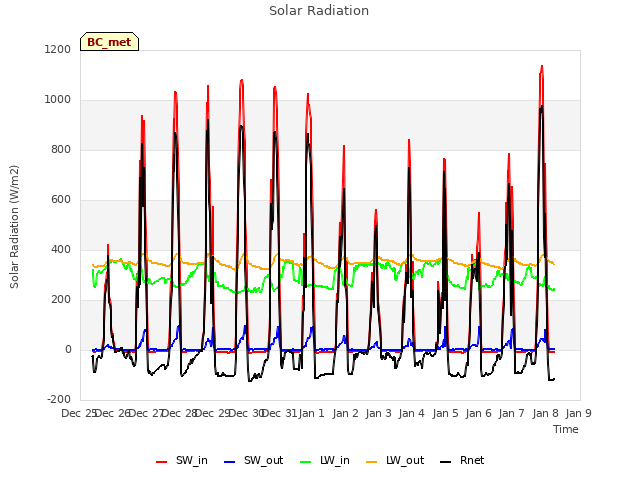Click the Rnet legend entry
This screenshot has width=640, height=480.
click(462, 460)
